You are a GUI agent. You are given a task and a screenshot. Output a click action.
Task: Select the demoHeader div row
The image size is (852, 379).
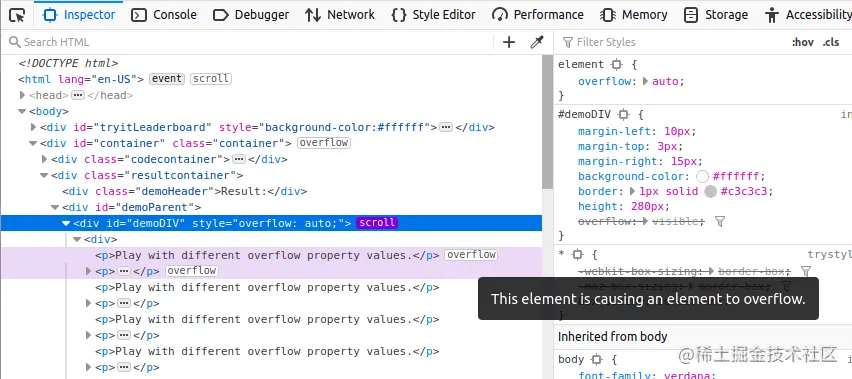coord(185,191)
